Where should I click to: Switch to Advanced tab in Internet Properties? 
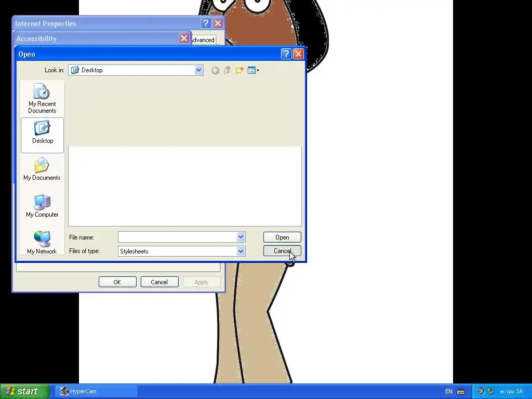pos(204,40)
